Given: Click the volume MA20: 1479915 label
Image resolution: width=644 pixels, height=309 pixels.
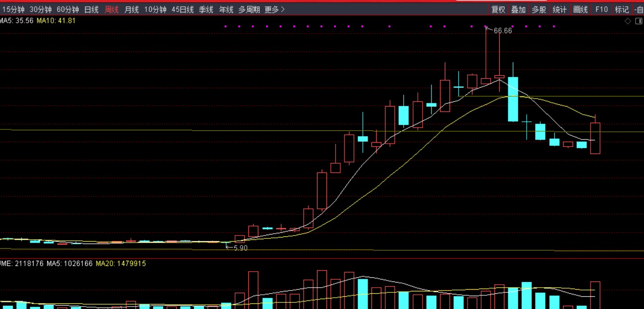Looking at the screenshot, I should click(121, 264).
